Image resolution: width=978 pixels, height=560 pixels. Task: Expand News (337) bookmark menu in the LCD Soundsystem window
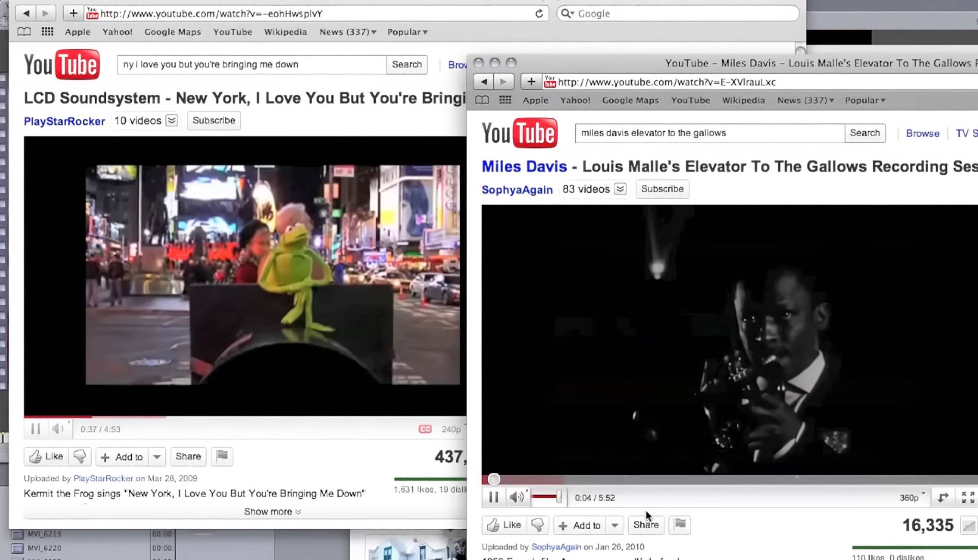pos(348,32)
